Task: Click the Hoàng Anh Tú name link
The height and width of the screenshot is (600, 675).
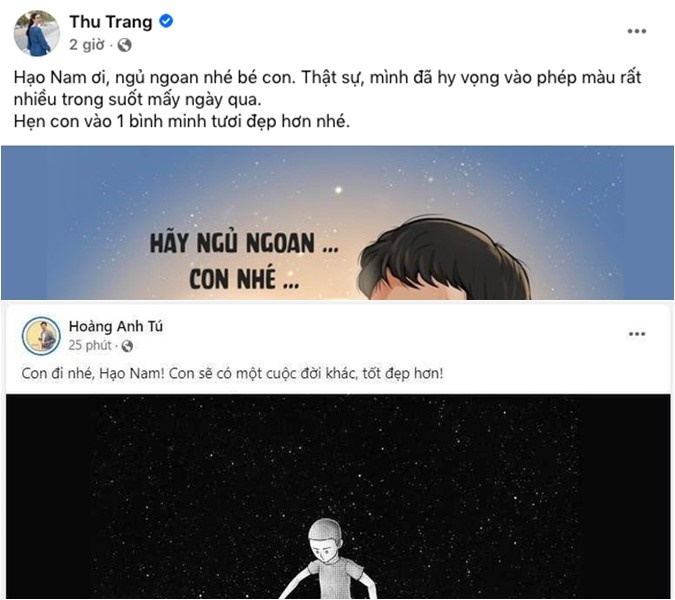Action: [116, 326]
